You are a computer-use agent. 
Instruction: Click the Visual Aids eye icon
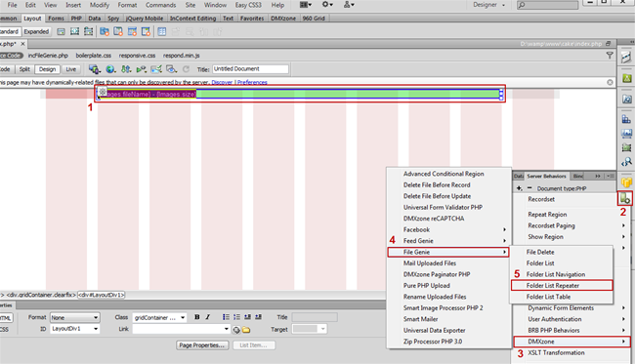tap(172, 69)
